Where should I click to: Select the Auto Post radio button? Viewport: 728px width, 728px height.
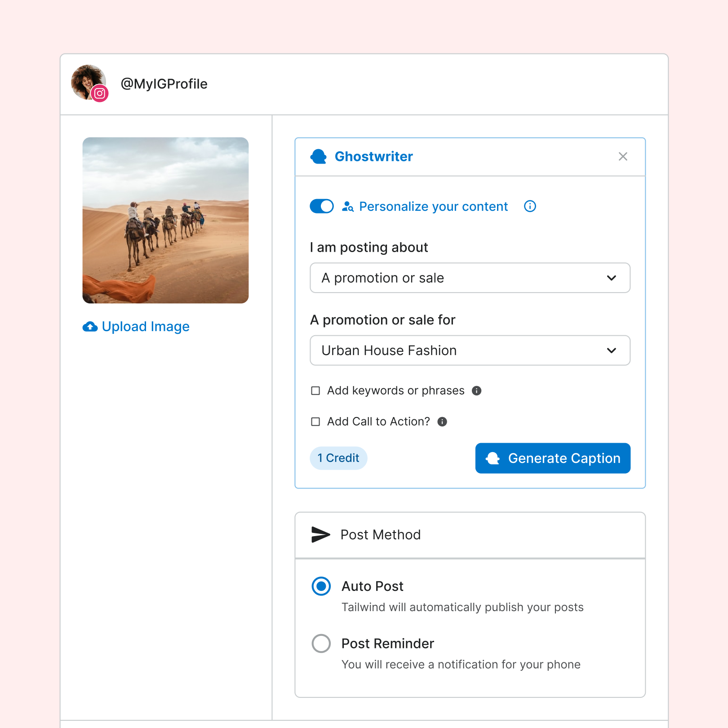[321, 586]
